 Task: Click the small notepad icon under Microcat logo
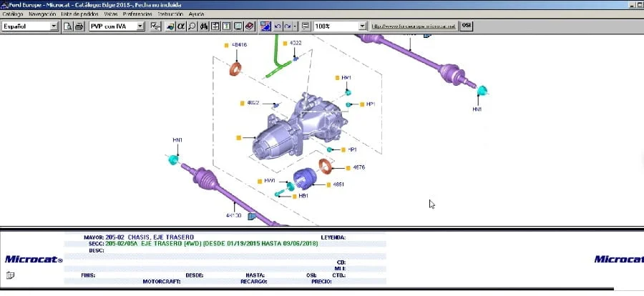(11, 275)
